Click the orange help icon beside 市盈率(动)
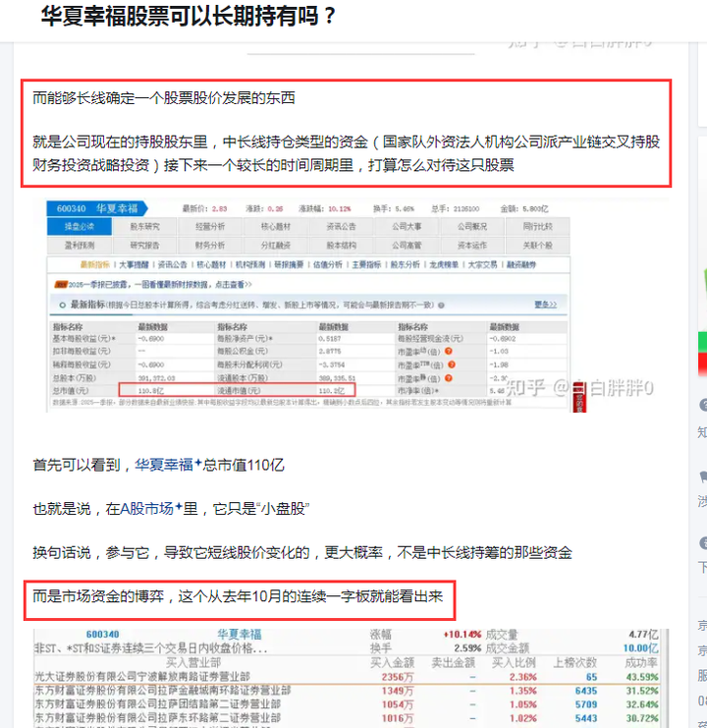This screenshot has width=707, height=728. tap(448, 351)
